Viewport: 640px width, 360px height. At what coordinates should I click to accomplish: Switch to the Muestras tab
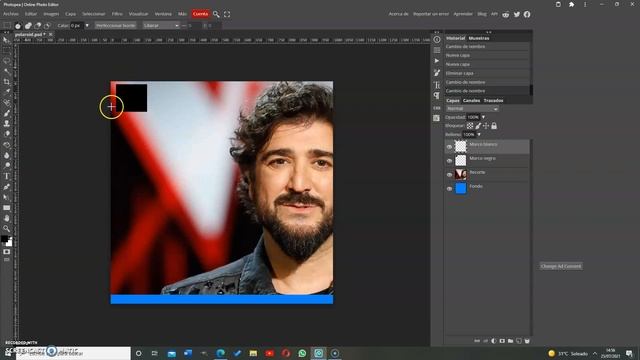(479, 38)
